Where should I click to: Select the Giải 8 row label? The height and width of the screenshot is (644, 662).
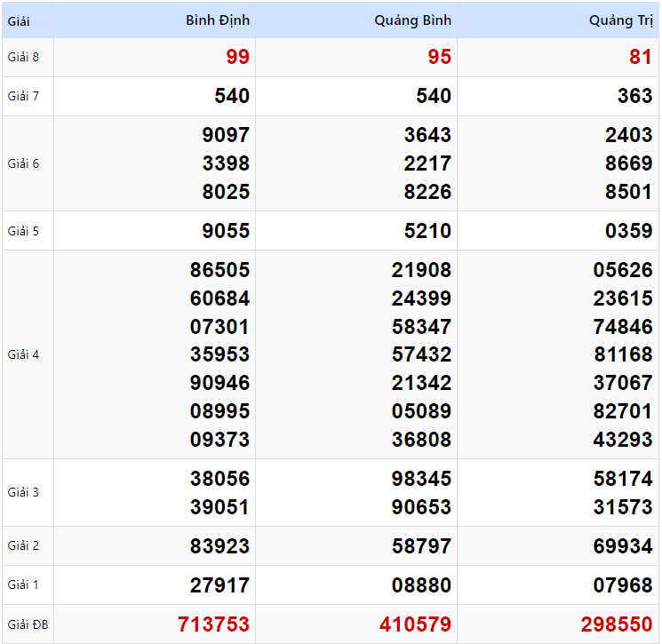[x=23, y=58]
